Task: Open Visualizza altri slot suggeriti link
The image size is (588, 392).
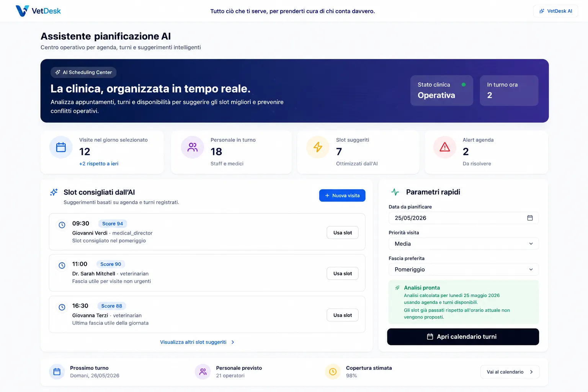Action: [x=193, y=342]
